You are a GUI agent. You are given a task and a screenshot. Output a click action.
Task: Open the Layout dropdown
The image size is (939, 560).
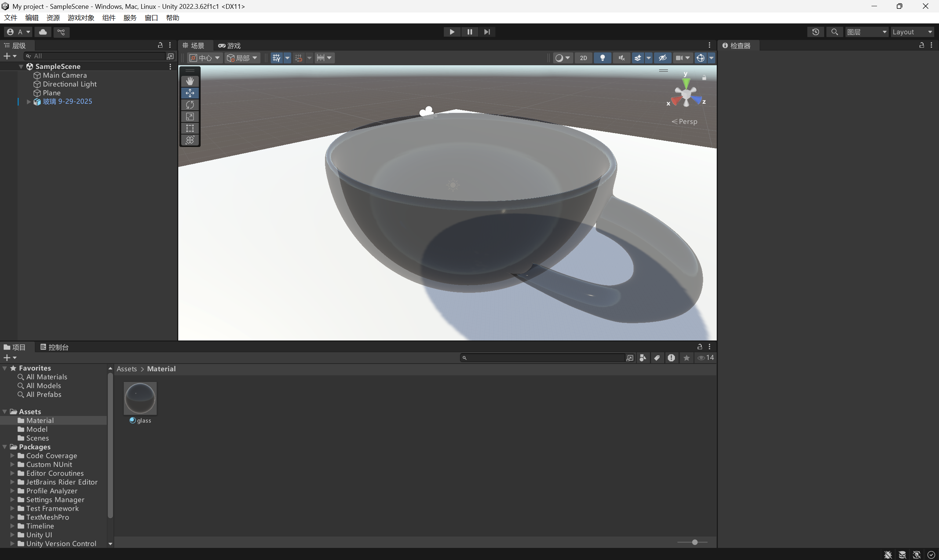point(913,32)
